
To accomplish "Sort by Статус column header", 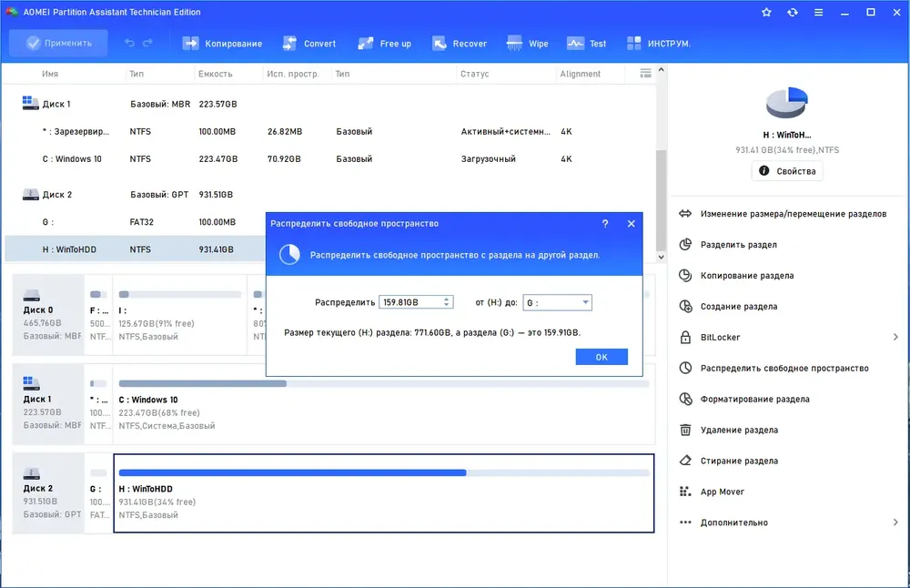I will pos(475,74).
